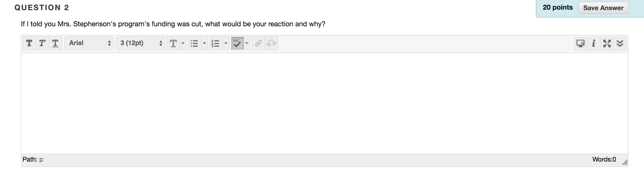The image size is (644, 175).
Task: Expand numbered list style options arrow
Action: click(x=226, y=43)
